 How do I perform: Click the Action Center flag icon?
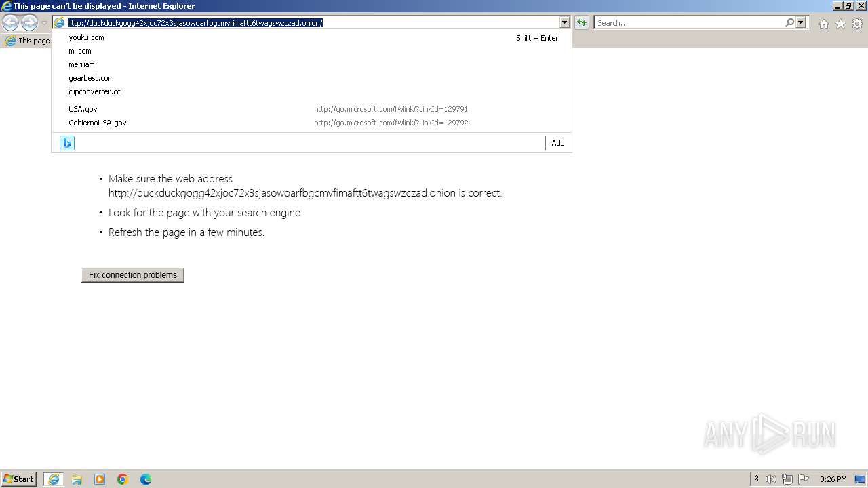point(804,479)
